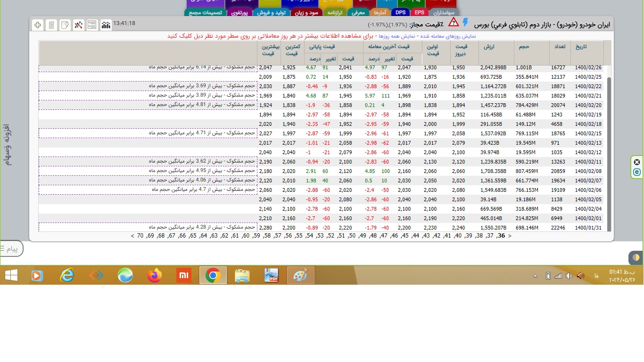Viewport: 644px width, 362px height.
Task: Click the red warning triangle icon
Action: pos(453,22)
